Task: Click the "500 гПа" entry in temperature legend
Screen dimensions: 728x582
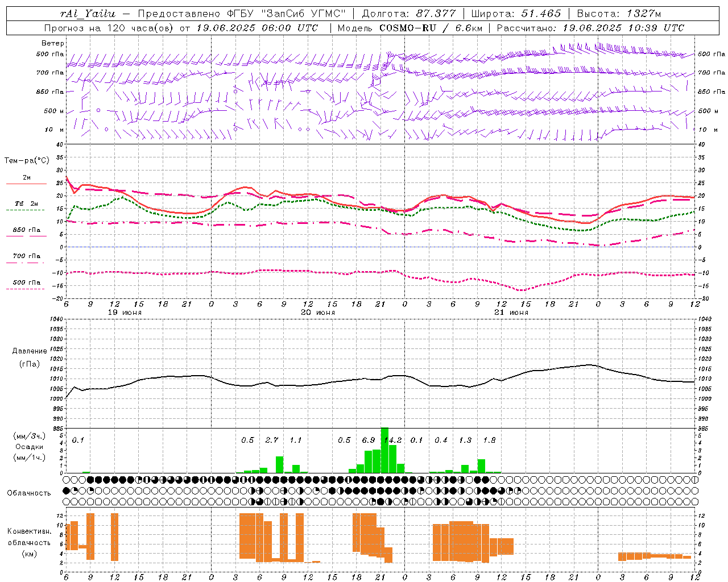Action: (x=27, y=282)
